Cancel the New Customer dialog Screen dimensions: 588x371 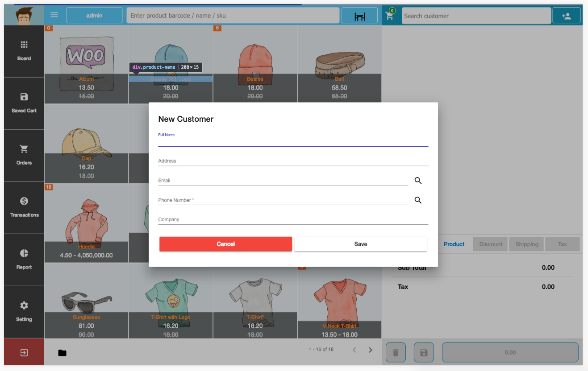(225, 244)
